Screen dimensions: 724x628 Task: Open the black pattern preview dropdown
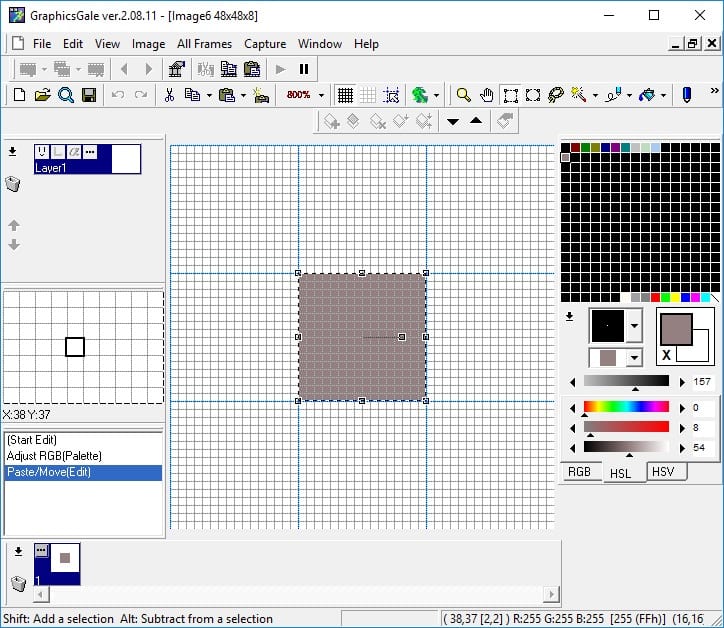pyautogui.click(x=634, y=326)
